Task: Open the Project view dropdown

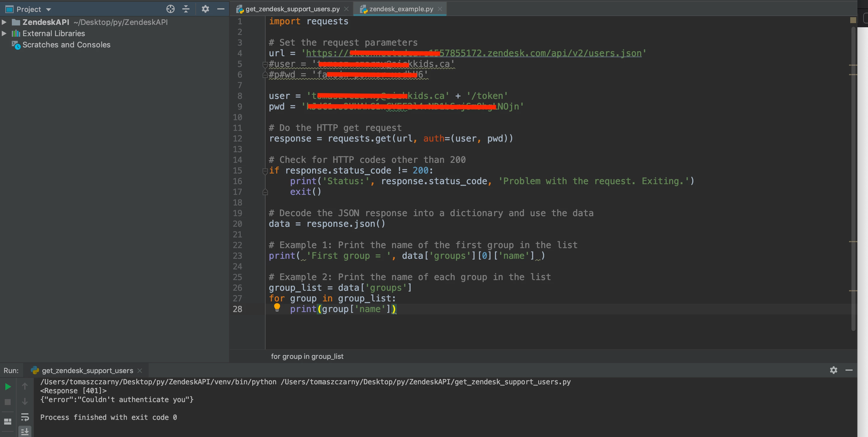Action: [x=48, y=9]
